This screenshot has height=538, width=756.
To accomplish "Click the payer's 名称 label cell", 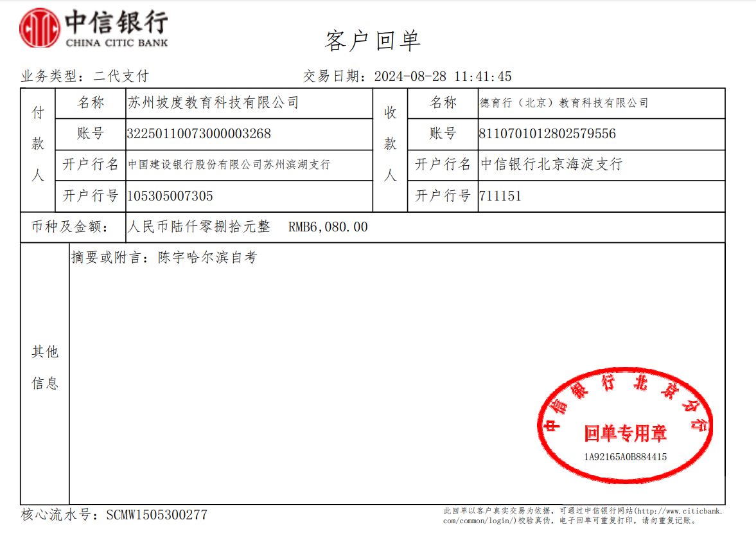I will 91,103.
